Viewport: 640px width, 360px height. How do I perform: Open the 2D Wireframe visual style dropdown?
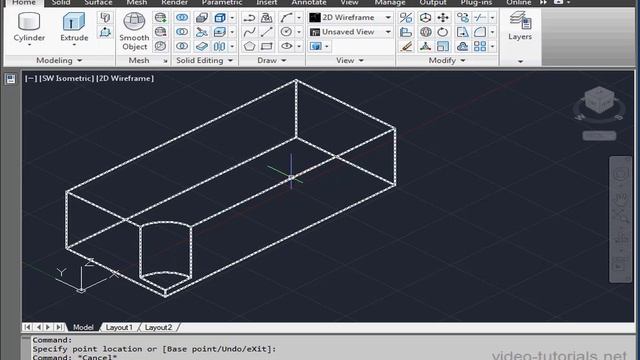[351, 18]
